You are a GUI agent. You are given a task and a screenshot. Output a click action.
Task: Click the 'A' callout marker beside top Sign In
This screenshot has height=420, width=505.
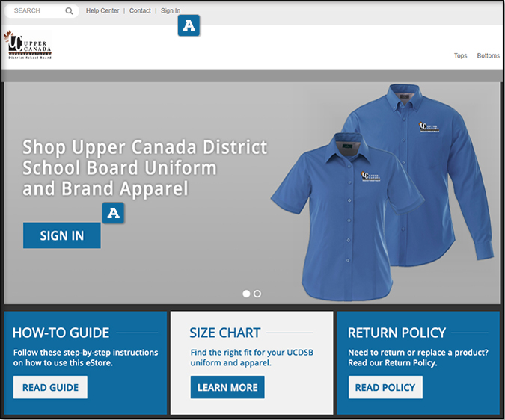coord(189,25)
